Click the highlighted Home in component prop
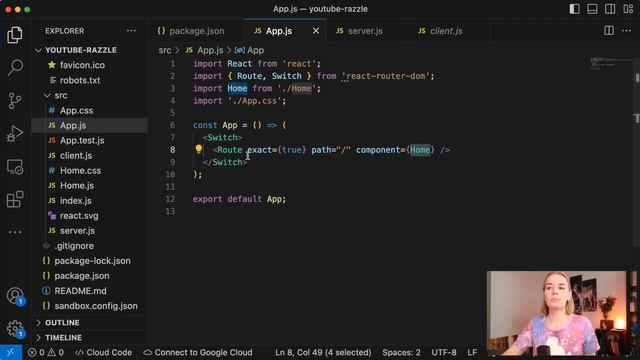 (420, 150)
